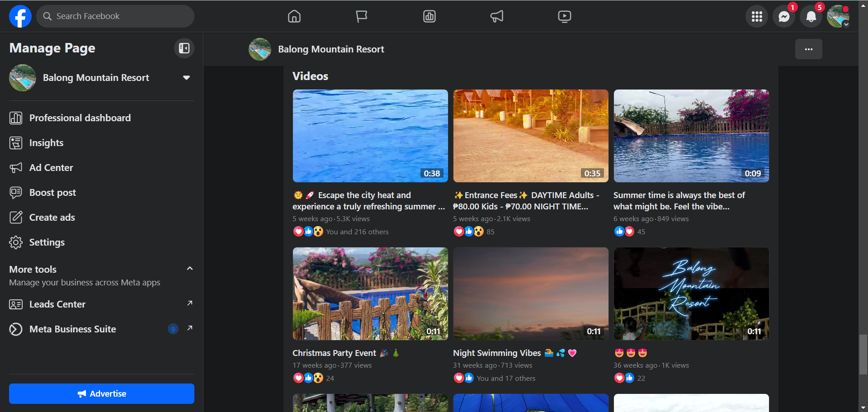The height and width of the screenshot is (412, 868).
Task: Play the 0:35 resort pathway video thumbnail
Action: (531, 136)
